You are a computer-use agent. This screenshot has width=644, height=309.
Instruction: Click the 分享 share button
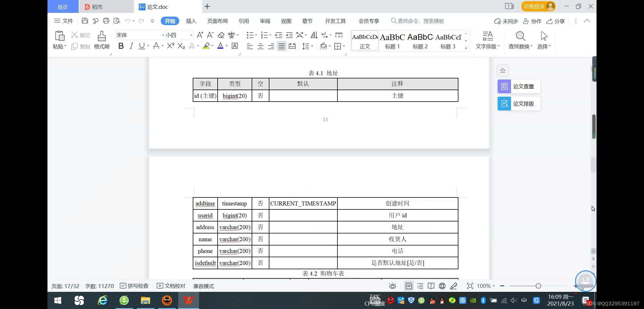[x=555, y=21]
